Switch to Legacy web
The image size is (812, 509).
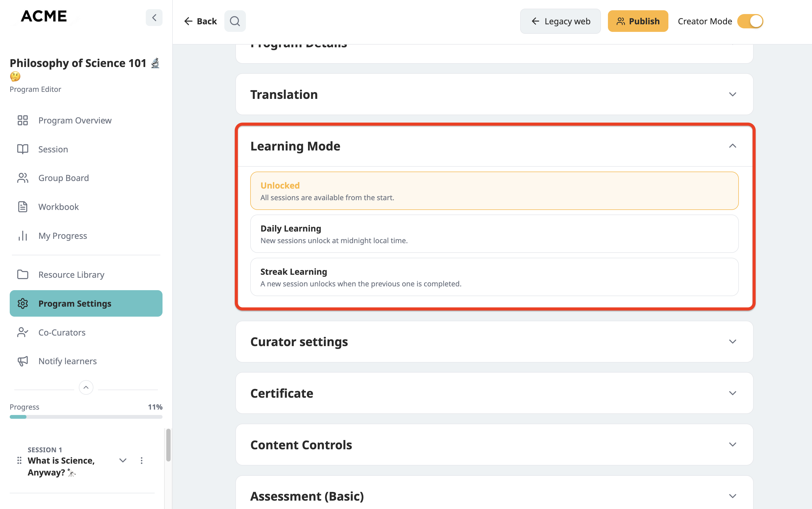tap(560, 21)
